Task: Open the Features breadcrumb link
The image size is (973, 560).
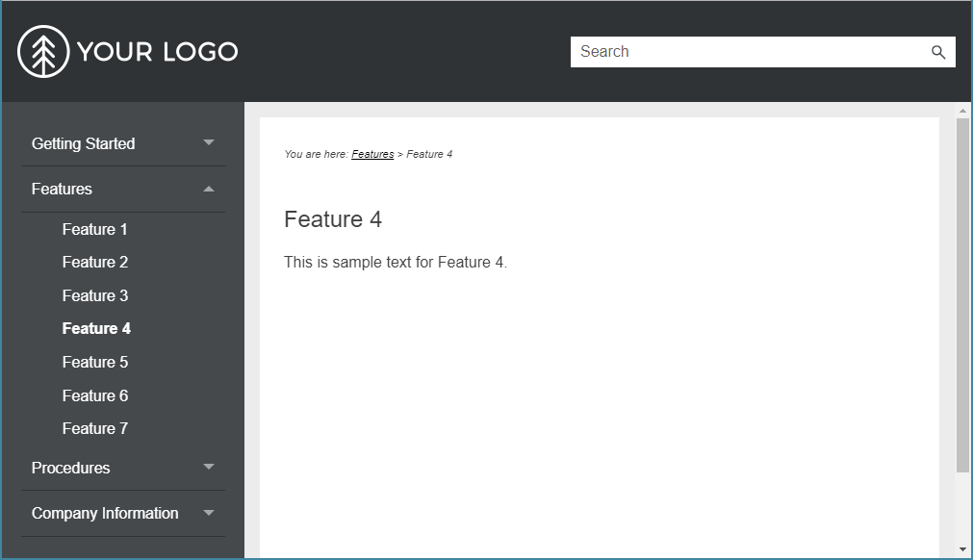Action: click(x=372, y=154)
